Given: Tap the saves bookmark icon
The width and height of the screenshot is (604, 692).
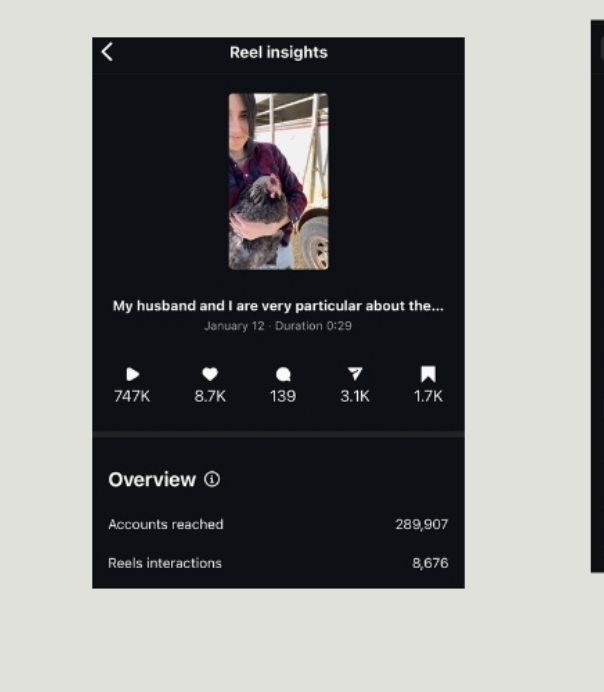Looking at the screenshot, I should pos(428,374).
